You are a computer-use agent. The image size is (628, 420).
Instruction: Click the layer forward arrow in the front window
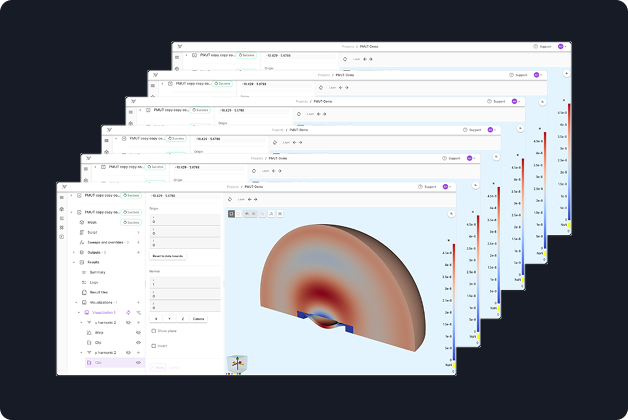tap(255, 199)
